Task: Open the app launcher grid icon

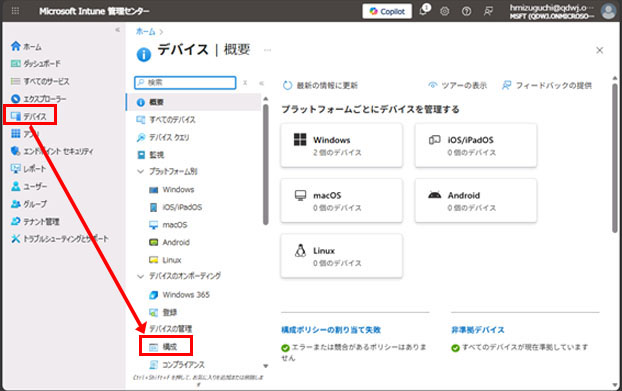Action: 15,11
